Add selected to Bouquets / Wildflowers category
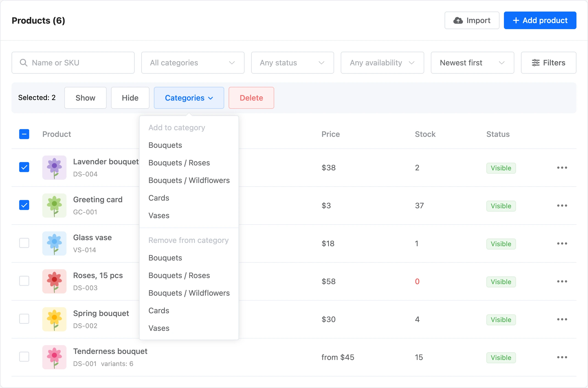Screen dimensions: 588x388 pos(189,180)
